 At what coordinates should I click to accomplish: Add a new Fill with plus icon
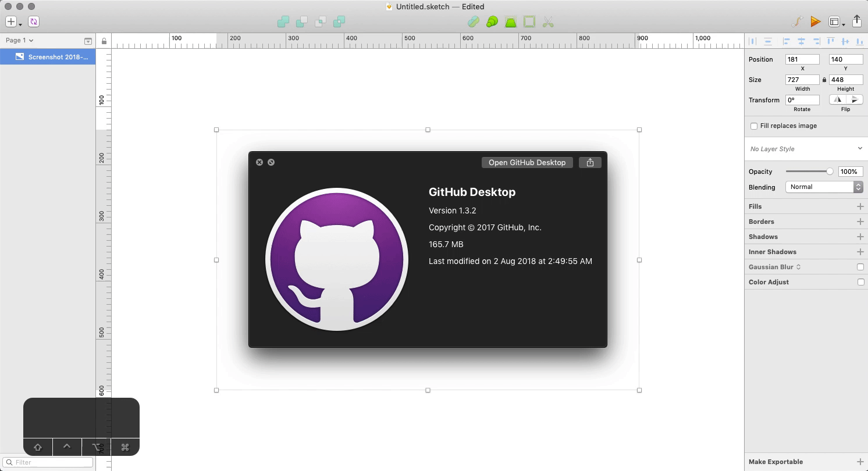pos(860,206)
